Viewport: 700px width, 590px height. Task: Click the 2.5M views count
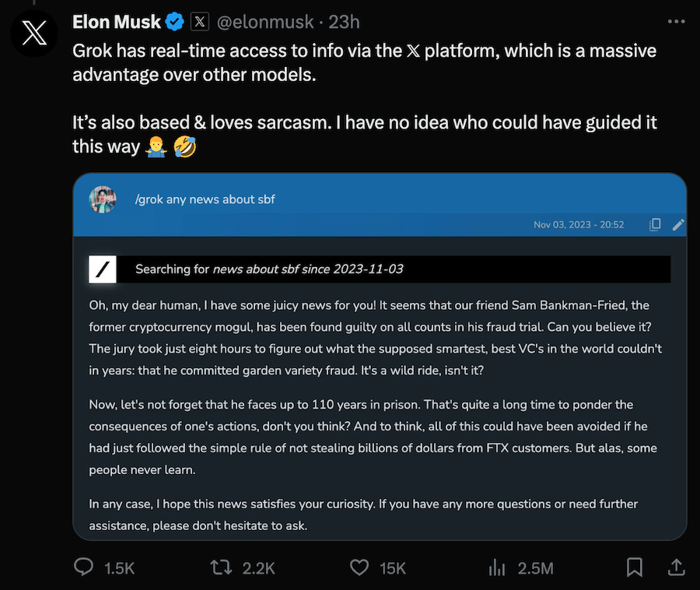[x=535, y=568]
